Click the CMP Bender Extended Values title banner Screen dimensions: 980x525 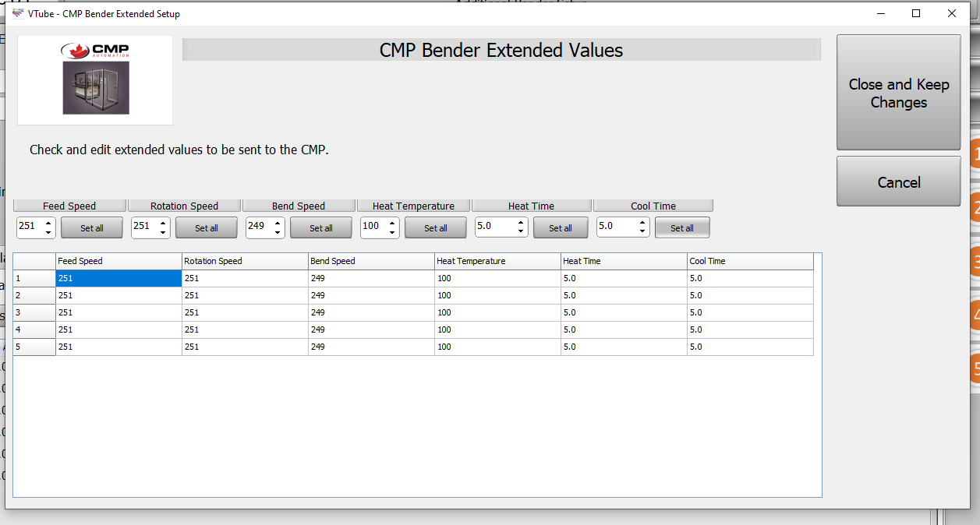[x=501, y=50]
